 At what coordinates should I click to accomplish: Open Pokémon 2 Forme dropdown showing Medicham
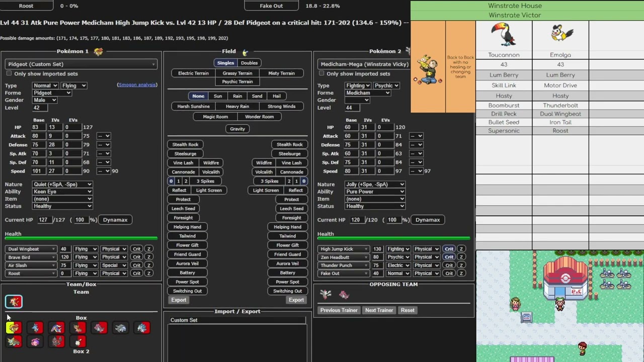click(368, 93)
